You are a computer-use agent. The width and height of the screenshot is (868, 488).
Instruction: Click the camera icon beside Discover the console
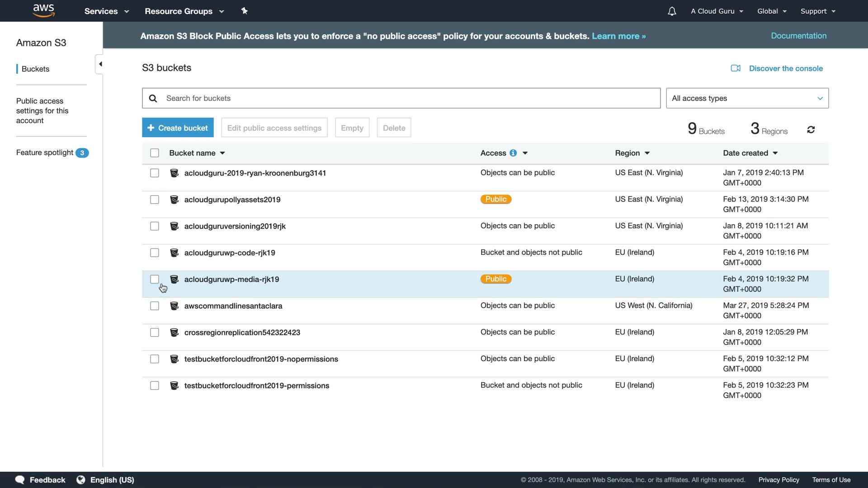736,68
